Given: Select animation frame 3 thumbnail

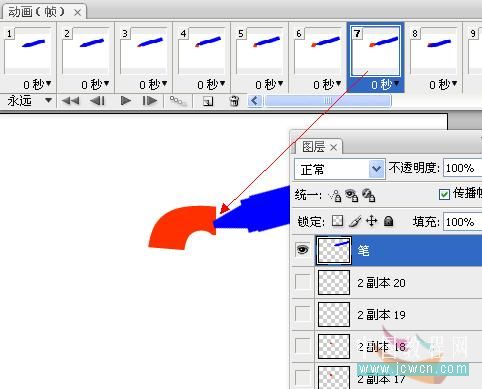Looking at the screenshot, I should coord(144,50).
